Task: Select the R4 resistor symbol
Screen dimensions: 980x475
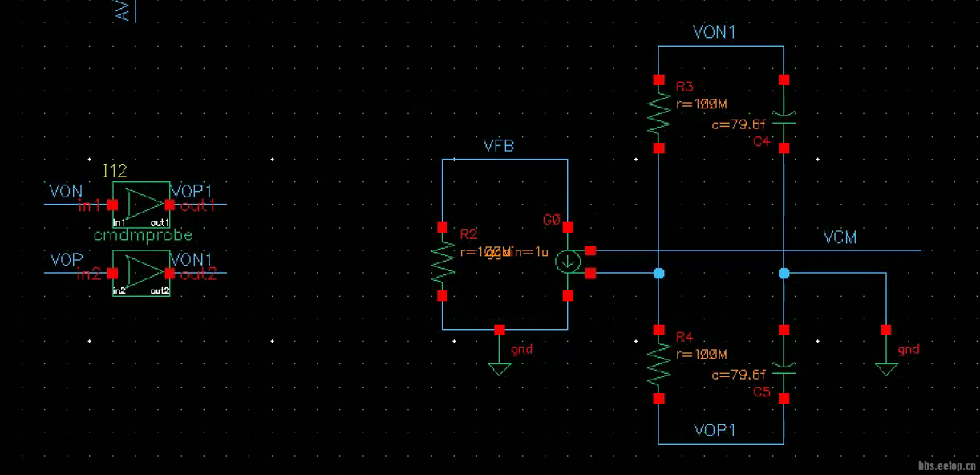Action: tap(658, 363)
